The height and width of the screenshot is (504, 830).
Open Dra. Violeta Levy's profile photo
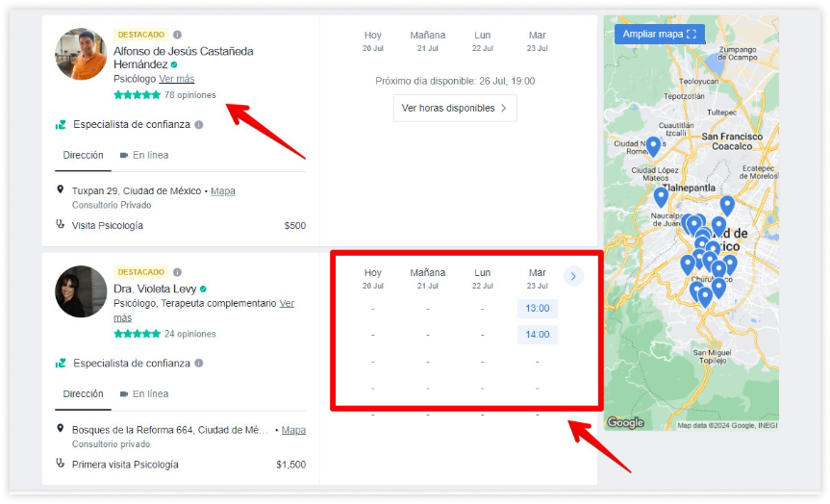tap(81, 291)
